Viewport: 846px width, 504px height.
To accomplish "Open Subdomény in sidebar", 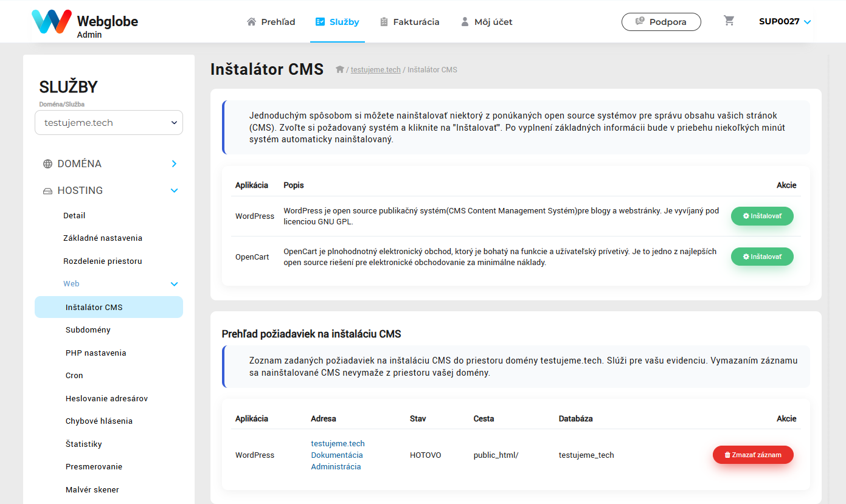I will (88, 330).
